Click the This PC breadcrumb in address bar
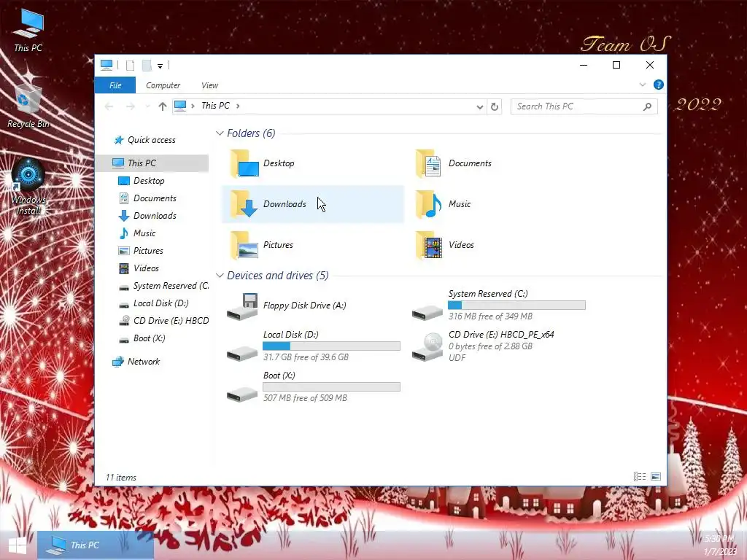 (215, 106)
